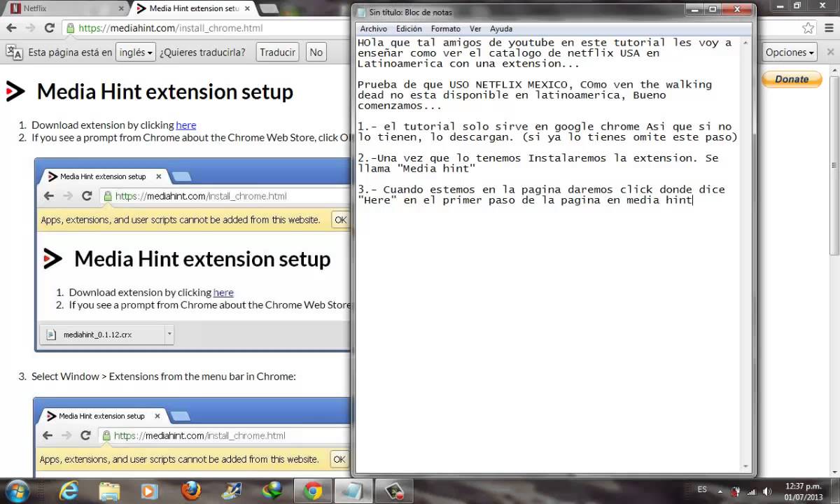840x504 pixels.
Task: Click the yellow Donate button
Action: tap(792, 79)
